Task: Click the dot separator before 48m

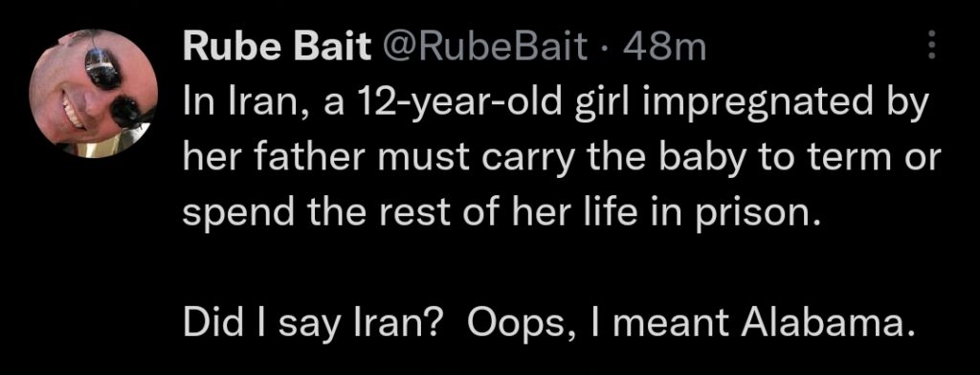Action: click(x=604, y=48)
